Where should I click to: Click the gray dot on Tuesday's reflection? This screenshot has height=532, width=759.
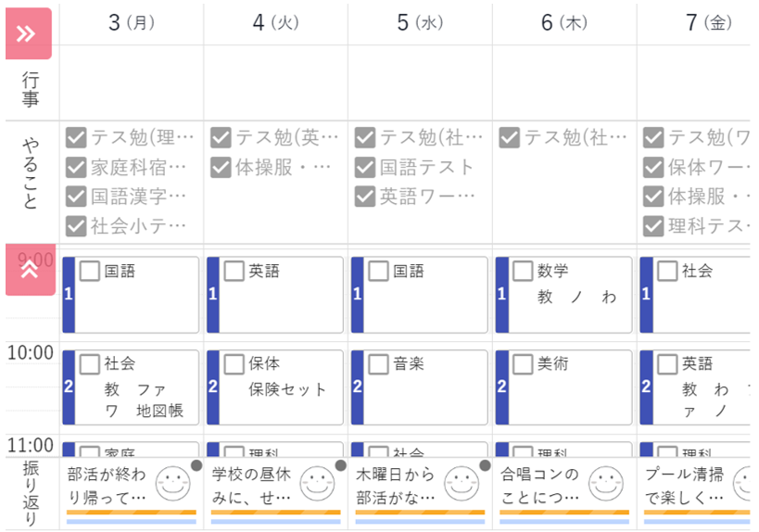tap(341, 465)
